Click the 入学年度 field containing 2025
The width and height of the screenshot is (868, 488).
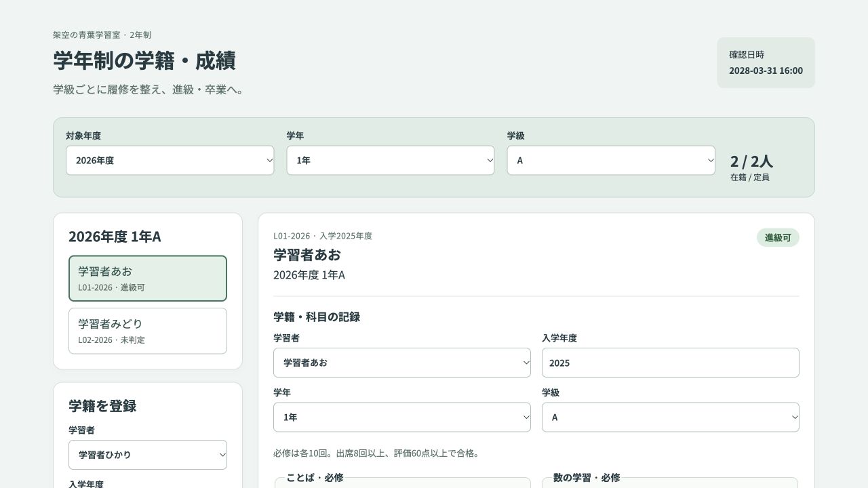click(x=671, y=363)
